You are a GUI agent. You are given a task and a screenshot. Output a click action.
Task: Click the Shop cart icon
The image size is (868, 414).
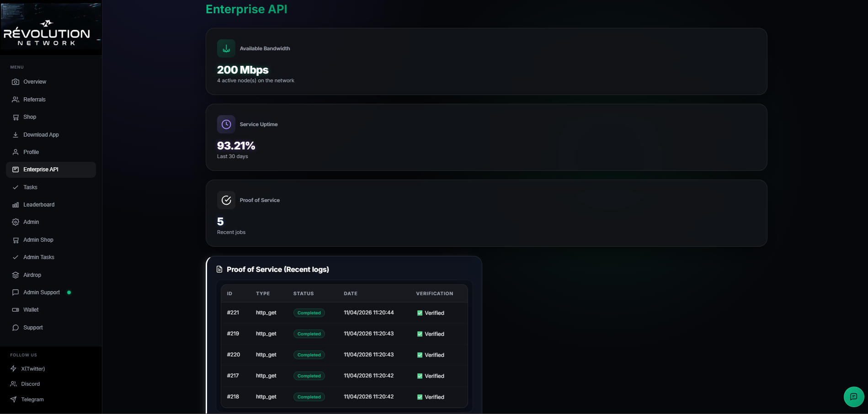tap(16, 117)
